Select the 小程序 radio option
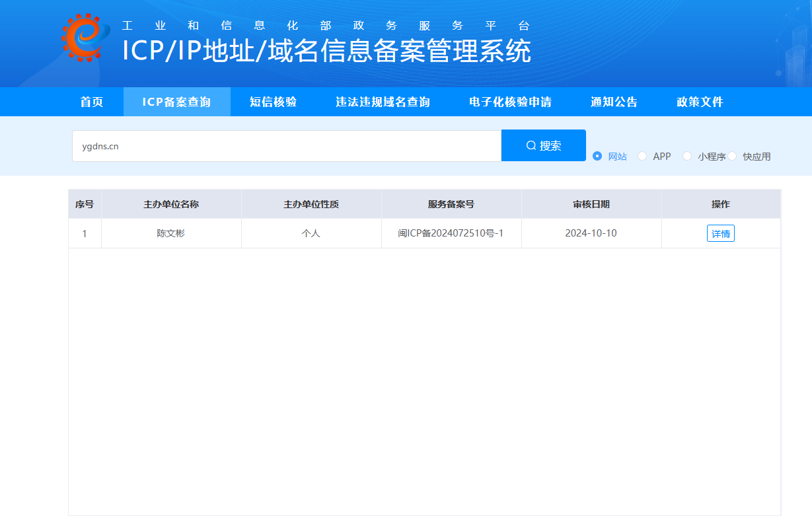The height and width of the screenshot is (516, 812). 704,157
